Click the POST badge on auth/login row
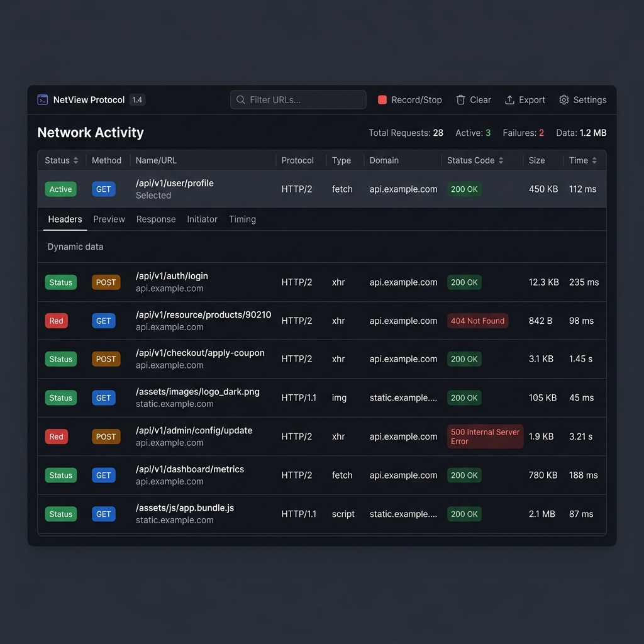 point(106,282)
